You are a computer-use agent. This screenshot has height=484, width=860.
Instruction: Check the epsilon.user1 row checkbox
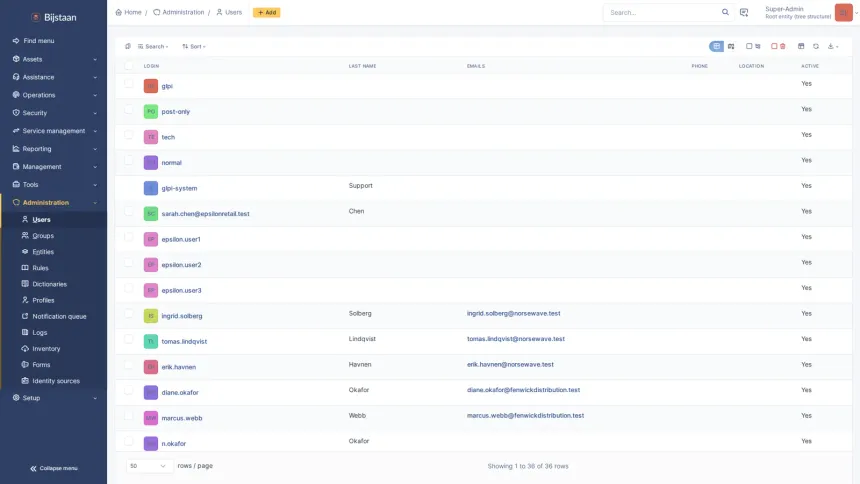pos(128,237)
